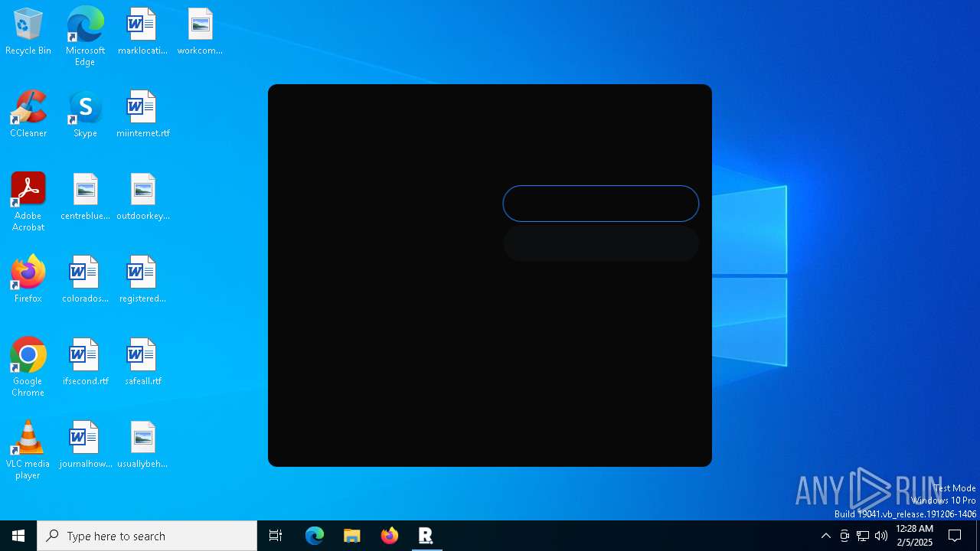Open the CCleaner desktop shortcut

[28, 115]
